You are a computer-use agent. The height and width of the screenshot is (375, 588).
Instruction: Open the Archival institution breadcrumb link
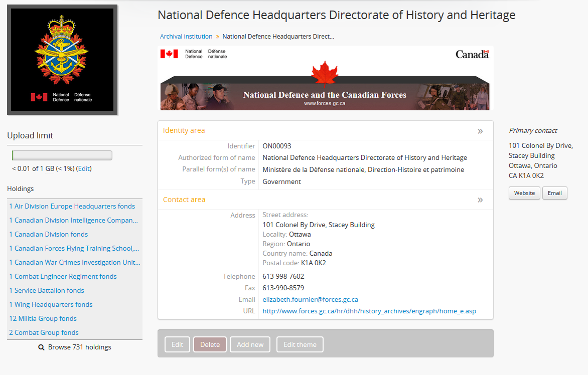click(186, 37)
